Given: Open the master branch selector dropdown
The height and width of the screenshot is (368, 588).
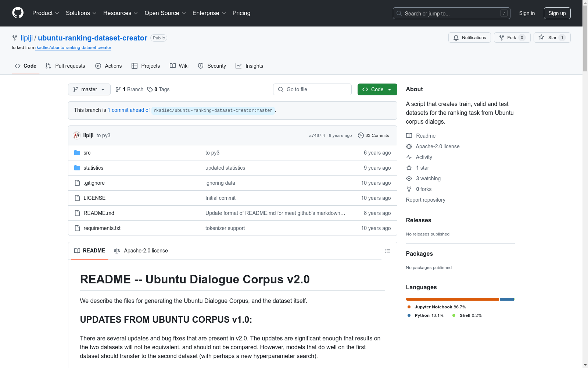Looking at the screenshot, I should click(x=89, y=89).
